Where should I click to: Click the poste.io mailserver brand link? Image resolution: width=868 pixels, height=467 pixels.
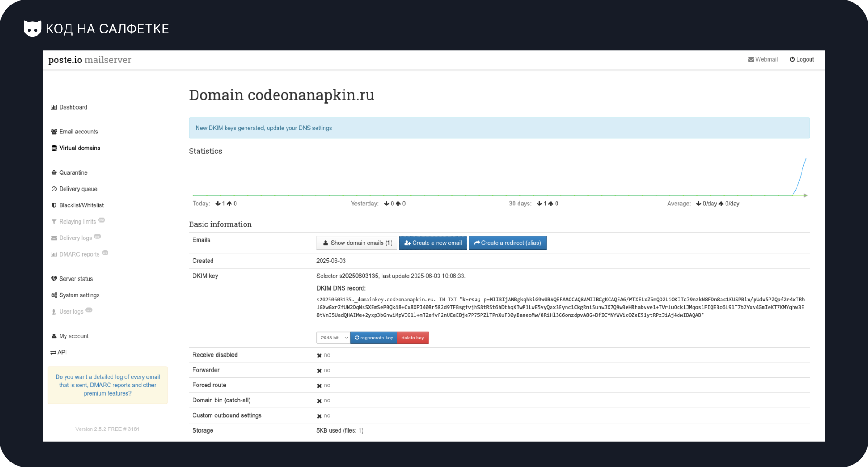(90, 60)
